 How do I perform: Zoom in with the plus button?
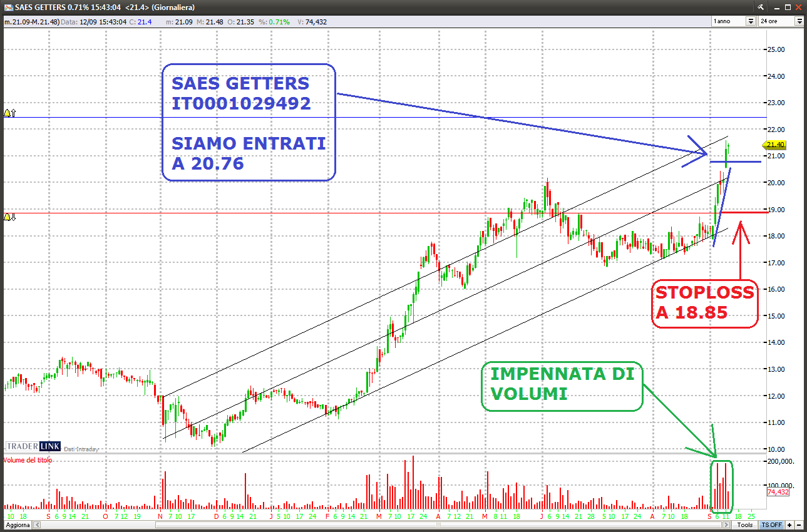tap(790, 524)
